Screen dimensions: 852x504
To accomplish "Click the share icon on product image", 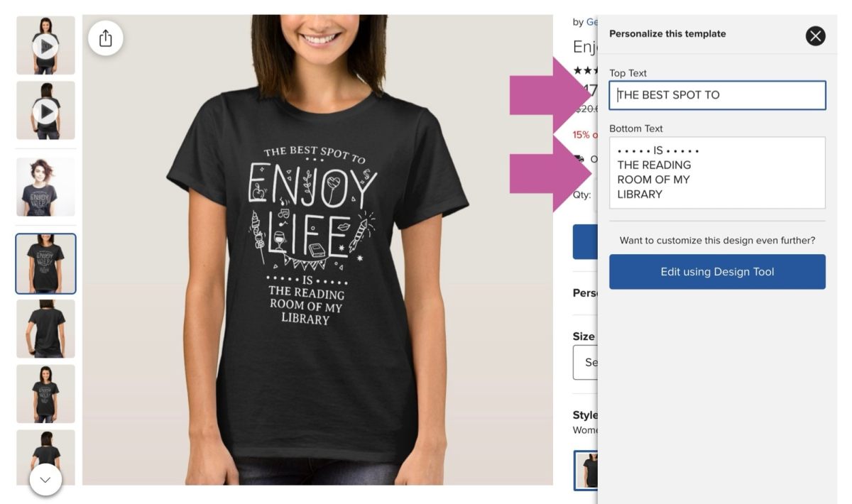I will point(106,38).
